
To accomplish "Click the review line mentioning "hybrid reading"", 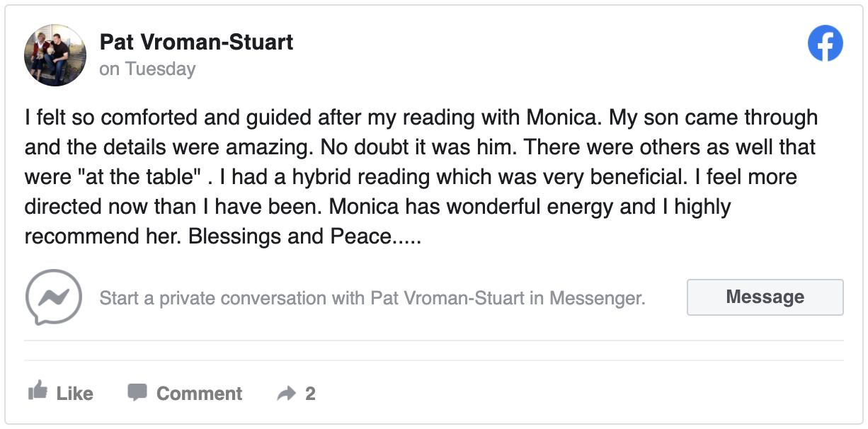I will (x=411, y=177).
